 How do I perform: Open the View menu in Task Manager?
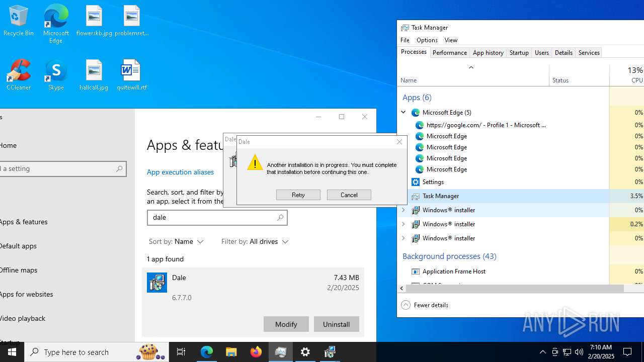click(x=451, y=40)
